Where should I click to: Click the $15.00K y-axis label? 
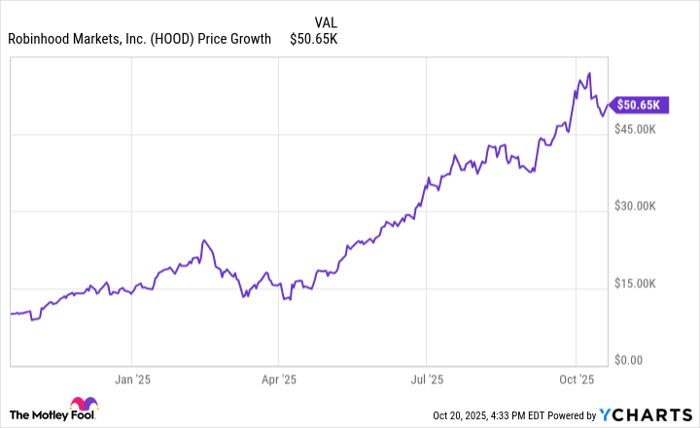tap(635, 283)
